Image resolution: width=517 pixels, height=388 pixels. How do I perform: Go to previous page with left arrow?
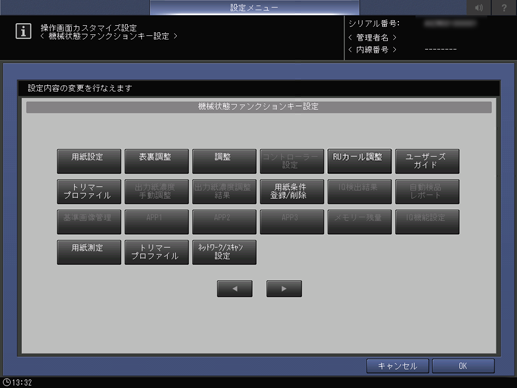click(x=235, y=289)
